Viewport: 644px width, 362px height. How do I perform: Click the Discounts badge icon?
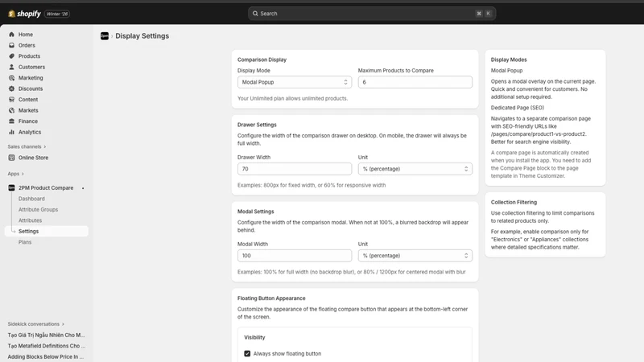[x=11, y=88]
